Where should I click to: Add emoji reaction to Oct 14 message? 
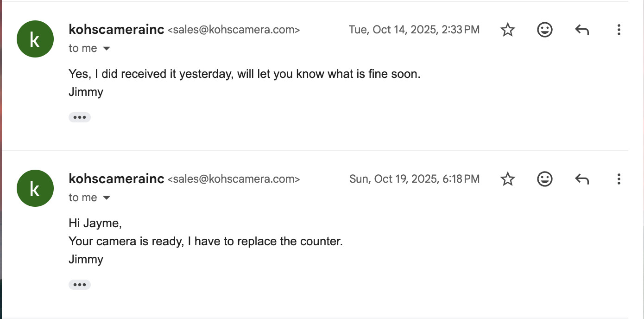tap(544, 30)
